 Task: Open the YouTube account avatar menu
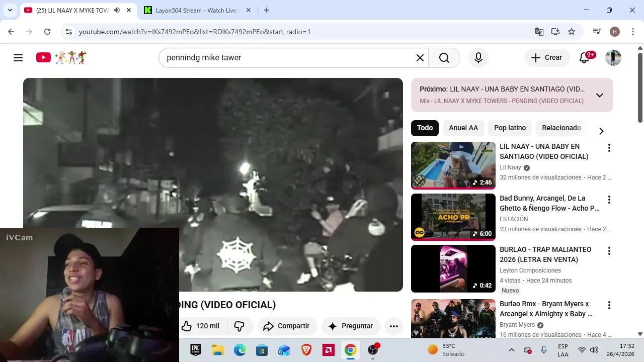point(613,58)
